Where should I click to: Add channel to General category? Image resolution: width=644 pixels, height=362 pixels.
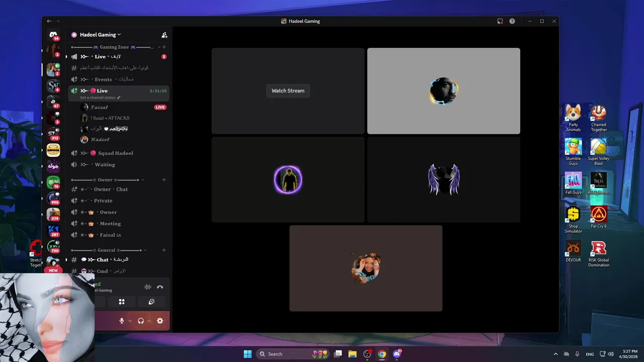point(164,250)
